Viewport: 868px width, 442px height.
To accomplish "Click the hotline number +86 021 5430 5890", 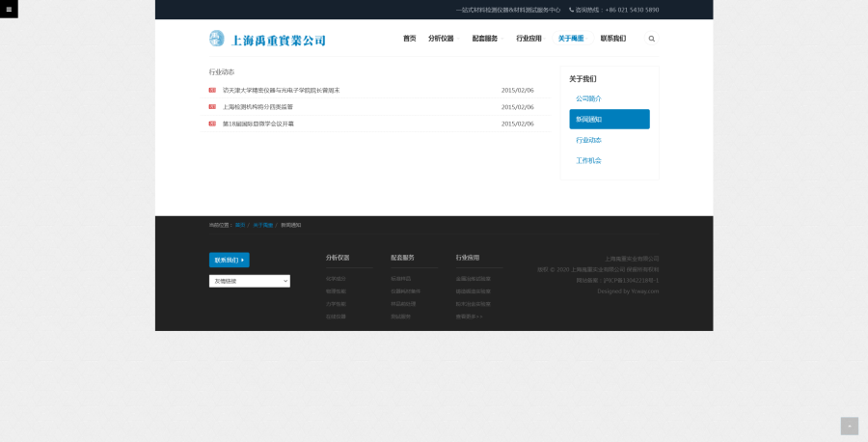I will coord(632,10).
